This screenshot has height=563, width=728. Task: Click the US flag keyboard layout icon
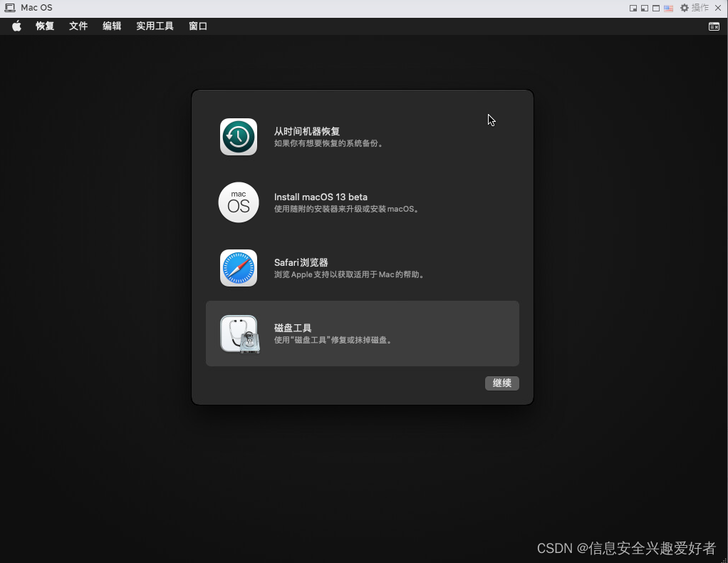coord(668,8)
